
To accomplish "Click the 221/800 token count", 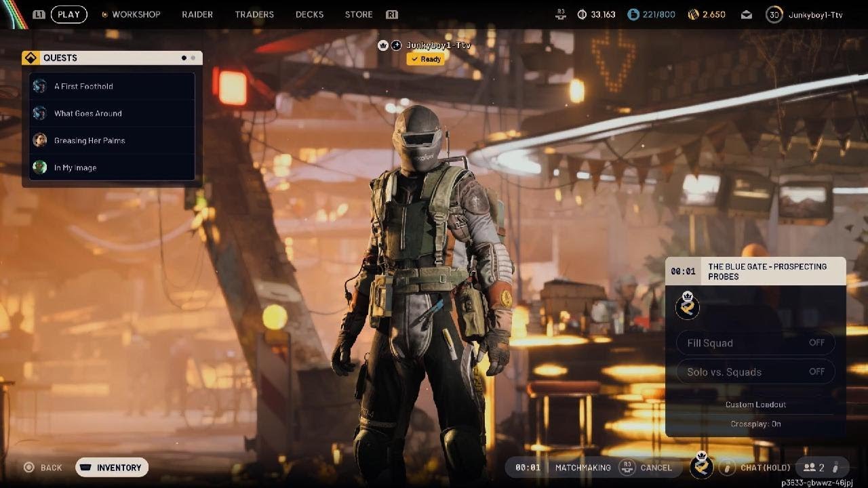I will 659,14.
